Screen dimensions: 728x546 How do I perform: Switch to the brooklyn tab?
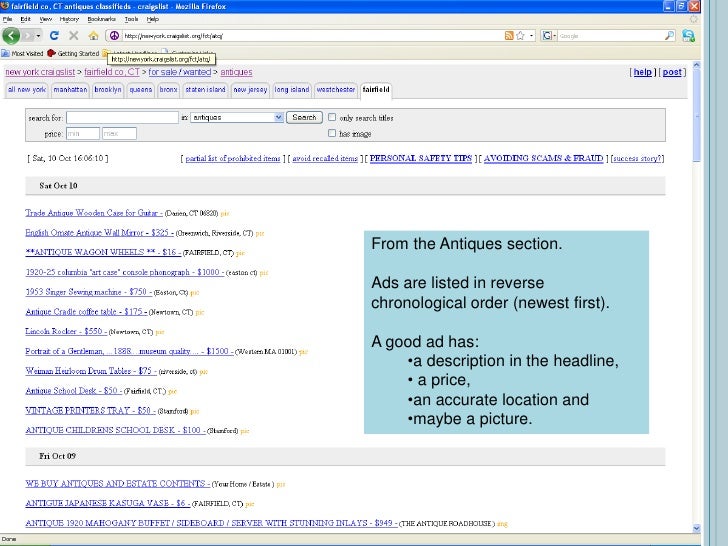[x=108, y=90]
